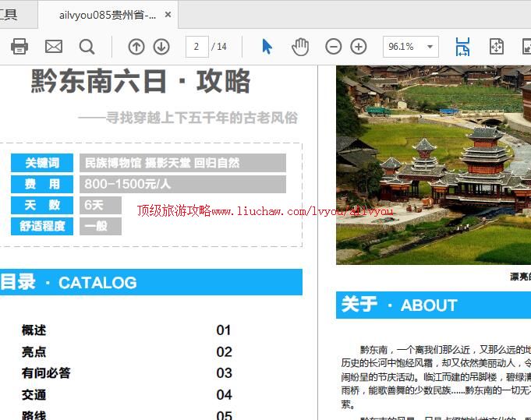The width and height of the screenshot is (531, 420).
Task: Click the Print icon in the toolbar
Action: pos(19,47)
